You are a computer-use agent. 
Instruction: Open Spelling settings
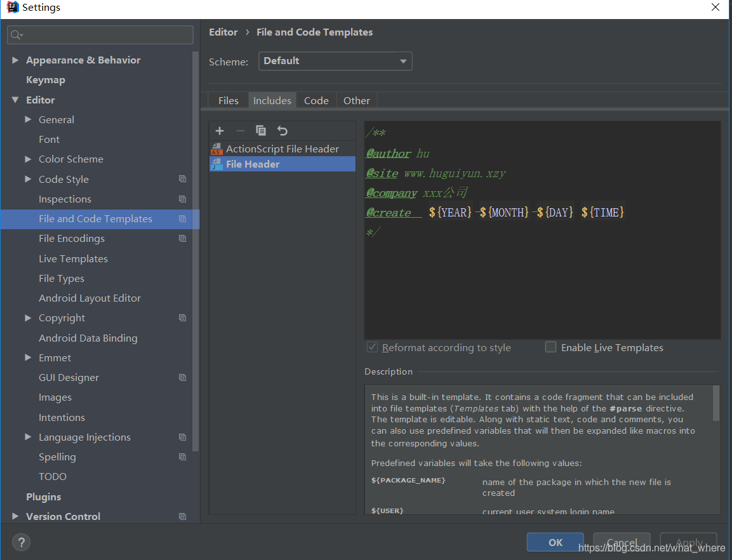(57, 457)
